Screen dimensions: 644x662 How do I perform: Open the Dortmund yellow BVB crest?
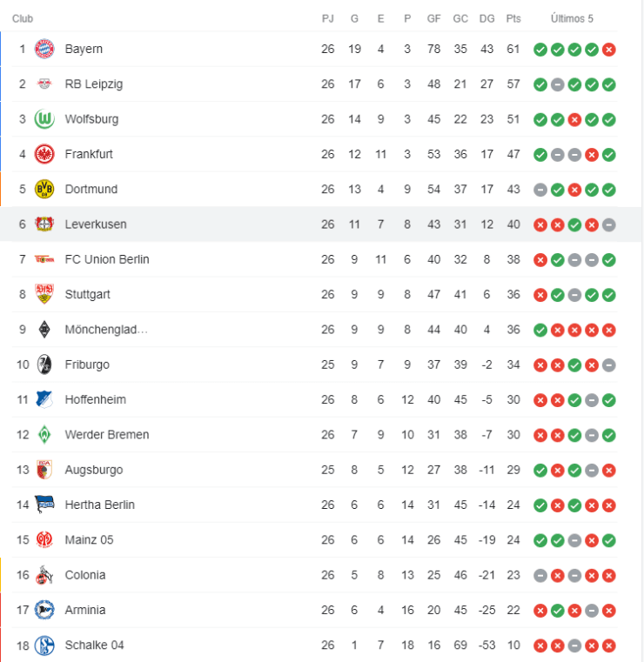(44, 189)
